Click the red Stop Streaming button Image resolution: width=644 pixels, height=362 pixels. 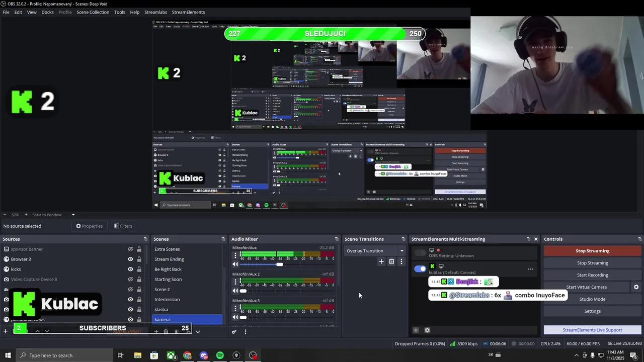(x=592, y=251)
